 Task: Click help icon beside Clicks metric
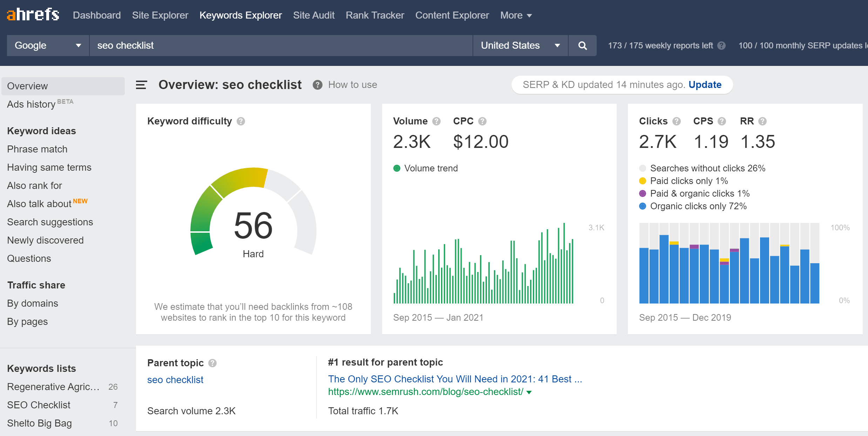[677, 121]
